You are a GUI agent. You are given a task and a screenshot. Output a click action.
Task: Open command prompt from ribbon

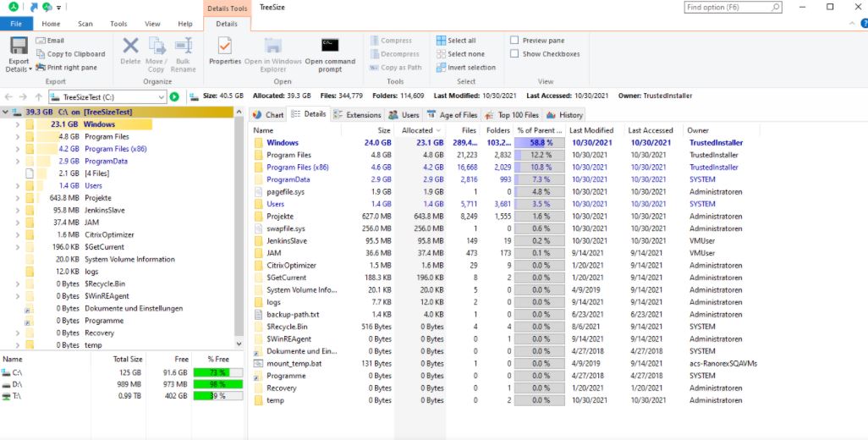point(330,55)
